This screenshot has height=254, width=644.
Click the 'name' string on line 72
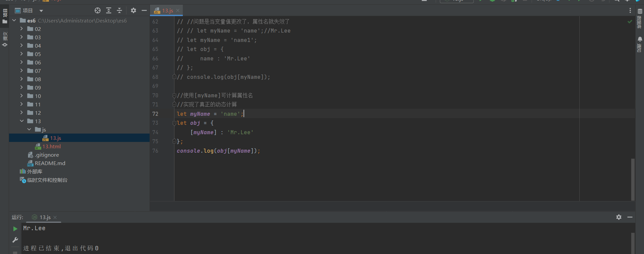(x=230, y=114)
